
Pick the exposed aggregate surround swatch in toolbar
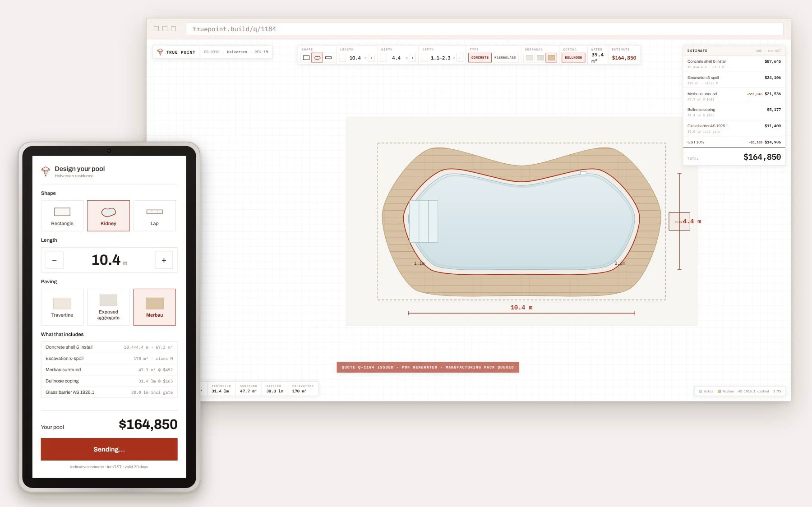(540, 58)
